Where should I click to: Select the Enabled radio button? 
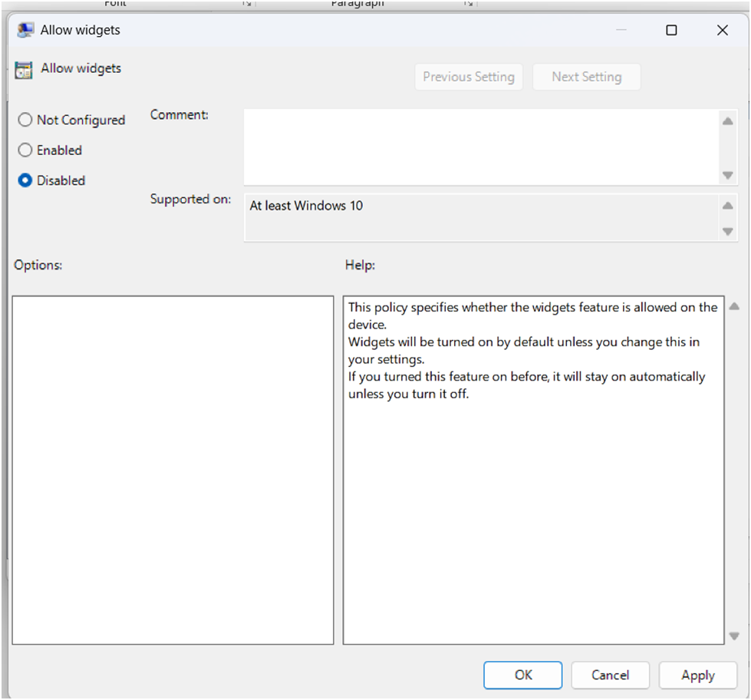(x=25, y=150)
